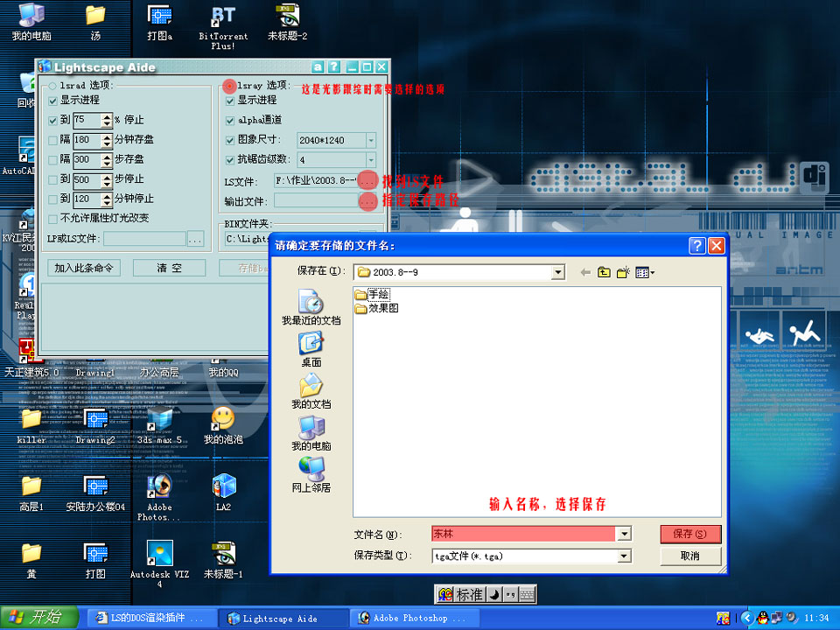Click the 开始 Start button
This screenshot has width=840, height=630.
[x=38, y=618]
